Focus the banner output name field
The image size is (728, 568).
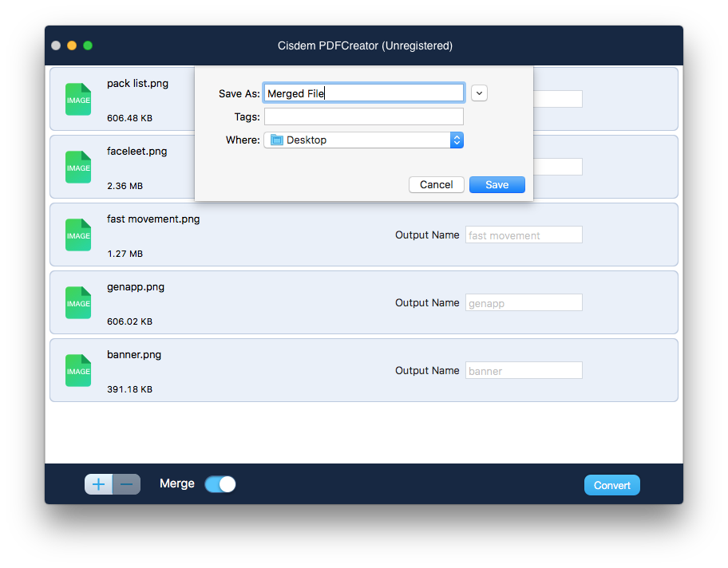point(524,371)
